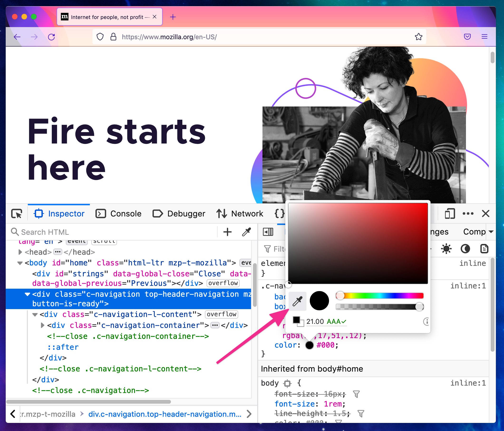This screenshot has height=431, width=504.
Task: Toggle print media simulation icon
Action: tap(484, 249)
